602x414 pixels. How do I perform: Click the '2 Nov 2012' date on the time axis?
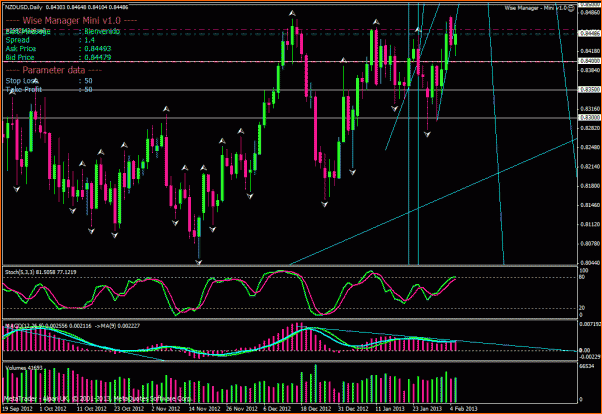coord(165,409)
